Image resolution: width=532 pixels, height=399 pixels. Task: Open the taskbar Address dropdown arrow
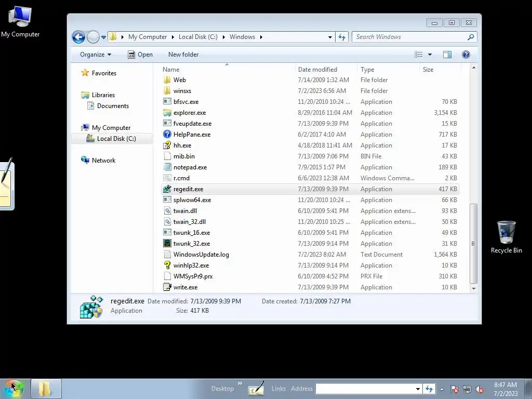418,389
